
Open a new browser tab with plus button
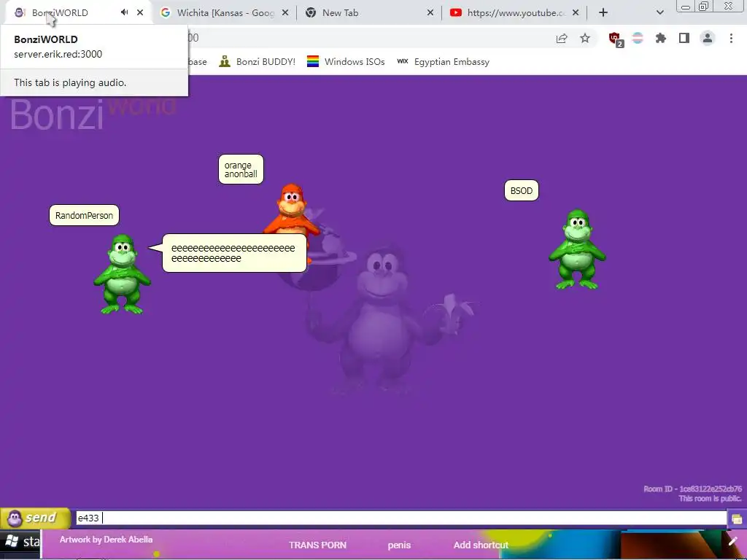coord(603,13)
